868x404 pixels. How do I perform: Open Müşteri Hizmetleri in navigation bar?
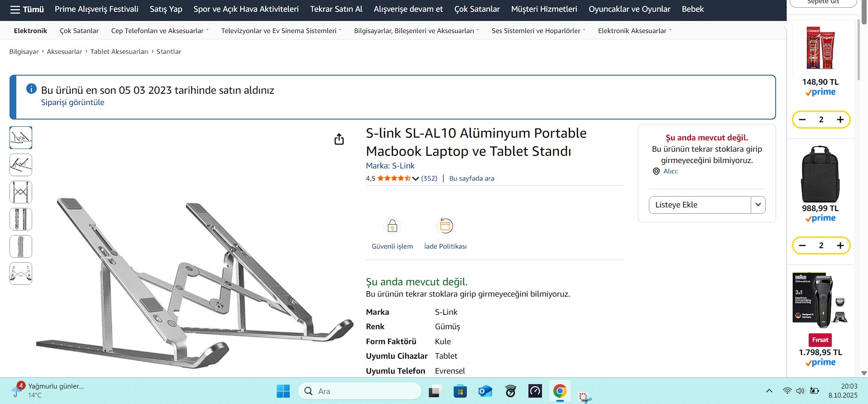pos(544,9)
